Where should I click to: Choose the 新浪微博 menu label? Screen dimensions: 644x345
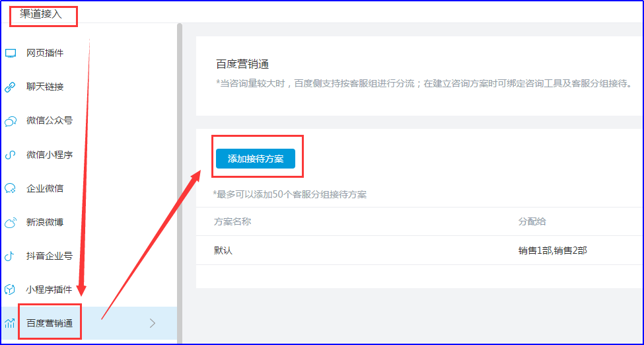pyautogui.click(x=45, y=223)
